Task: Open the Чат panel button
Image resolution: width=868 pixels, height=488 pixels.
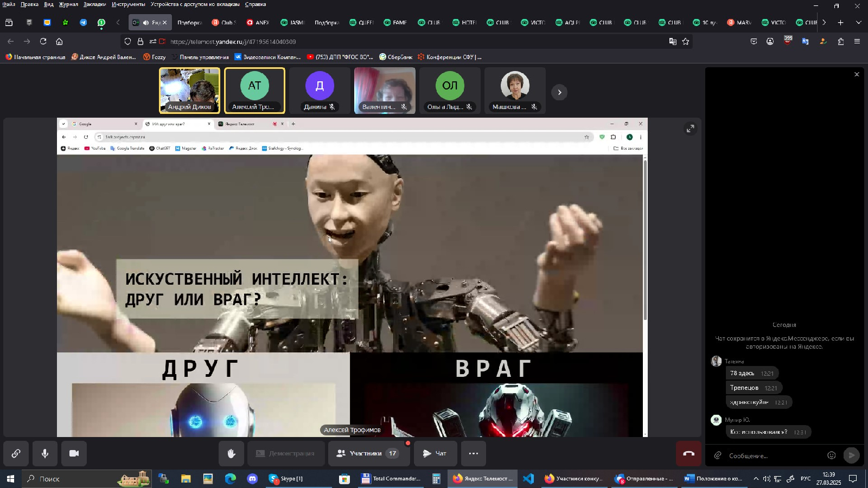Action: (x=435, y=453)
